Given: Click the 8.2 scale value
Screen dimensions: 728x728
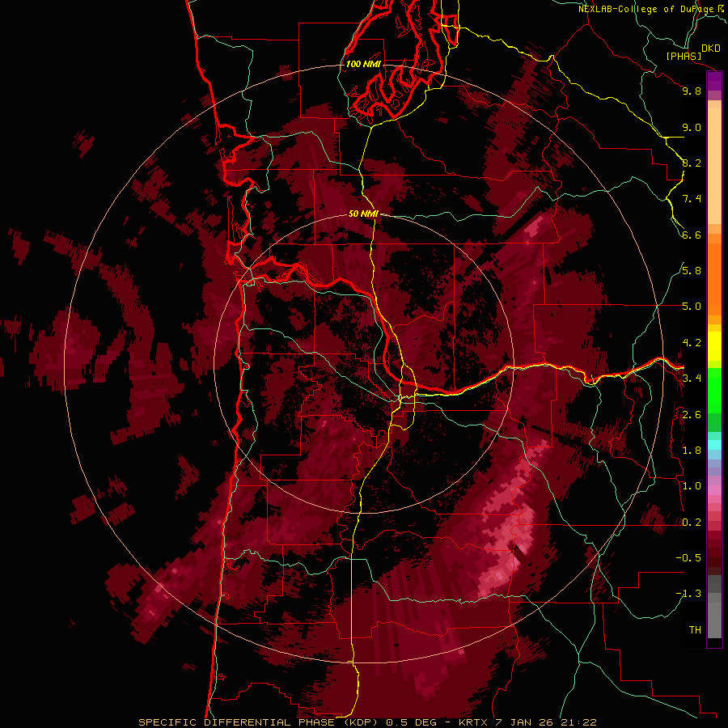Looking at the screenshot, I should tap(692, 163).
